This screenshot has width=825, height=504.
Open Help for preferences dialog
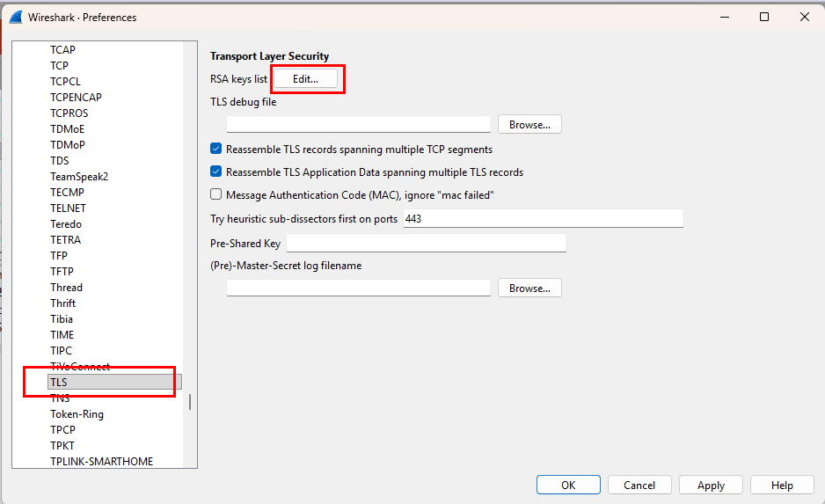pos(782,486)
